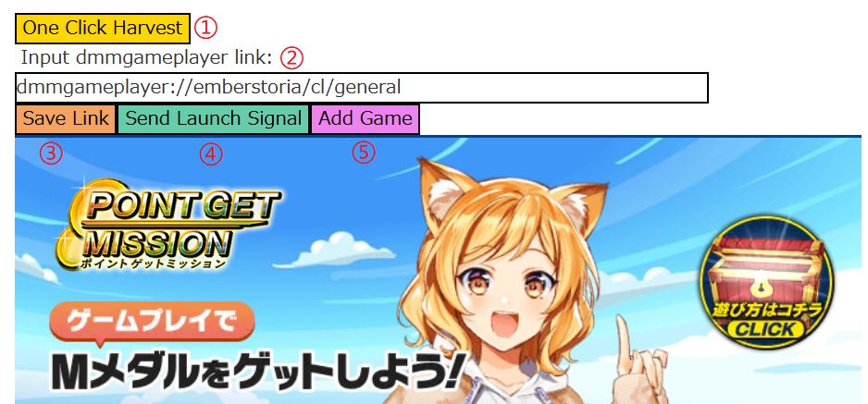Click the Send Launch Signal button
The height and width of the screenshot is (404, 868).
pos(213,118)
